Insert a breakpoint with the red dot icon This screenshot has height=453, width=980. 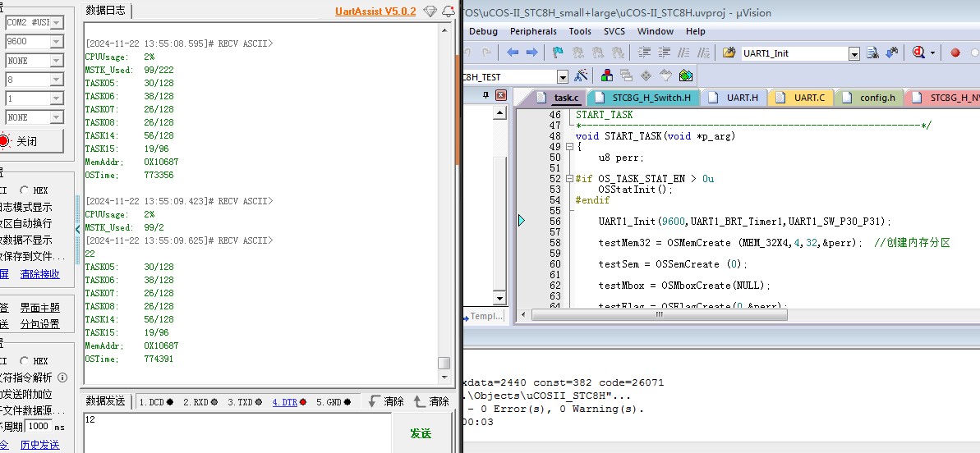(955, 53)
